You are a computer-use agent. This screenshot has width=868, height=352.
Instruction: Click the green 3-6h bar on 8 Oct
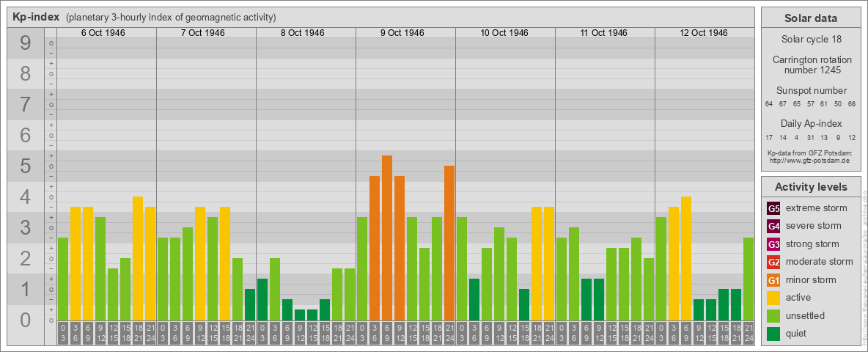pos(275,290)
